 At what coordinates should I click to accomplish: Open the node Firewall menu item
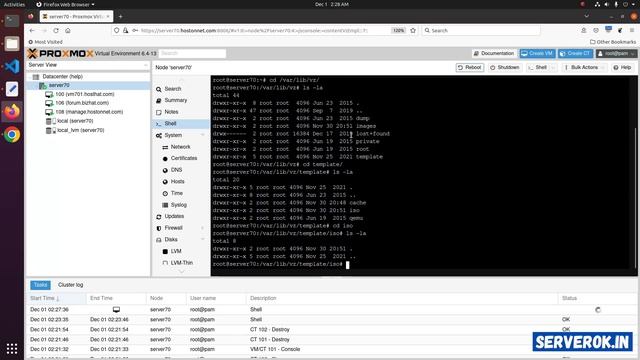tap(173, 228)
